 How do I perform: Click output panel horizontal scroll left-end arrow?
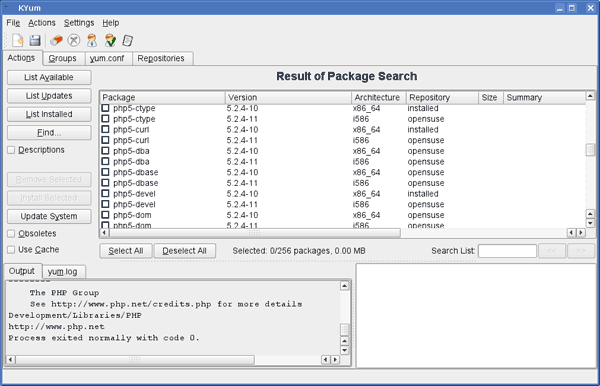point(11,360)
